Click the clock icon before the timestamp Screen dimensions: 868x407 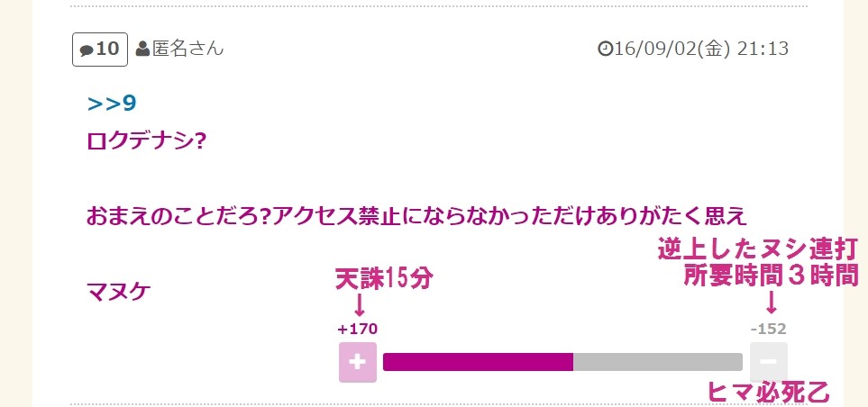tap(605, 49)
